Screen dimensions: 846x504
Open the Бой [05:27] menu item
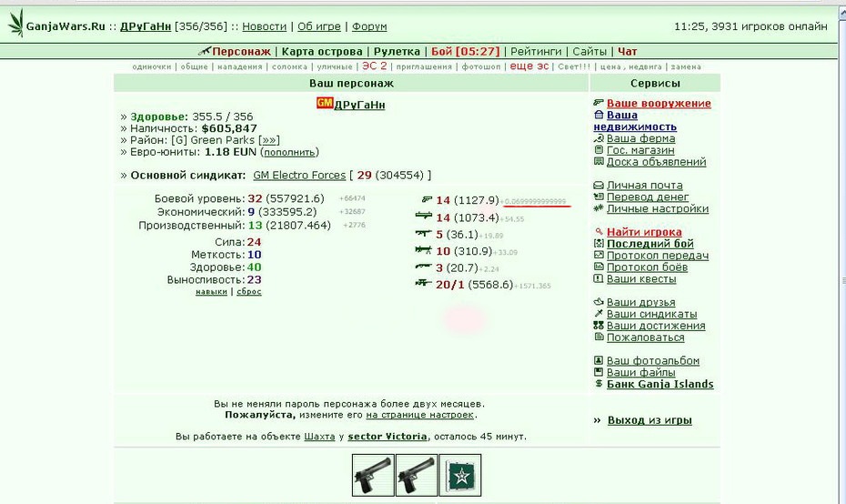pos(466,51)
